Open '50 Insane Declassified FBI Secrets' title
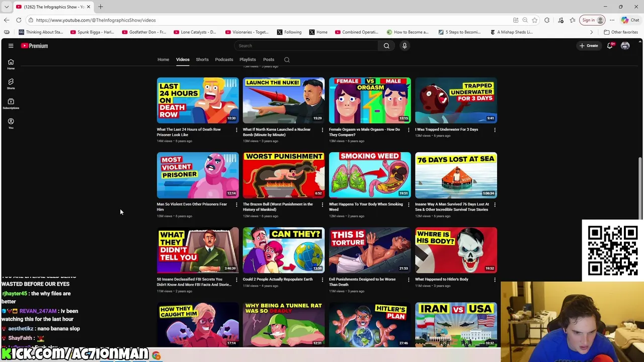 194,282
